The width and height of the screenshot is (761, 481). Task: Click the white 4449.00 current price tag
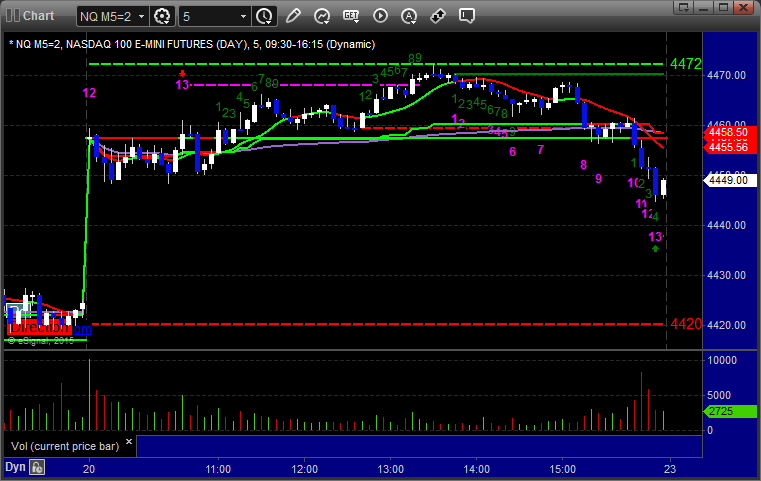coord(730,181)
